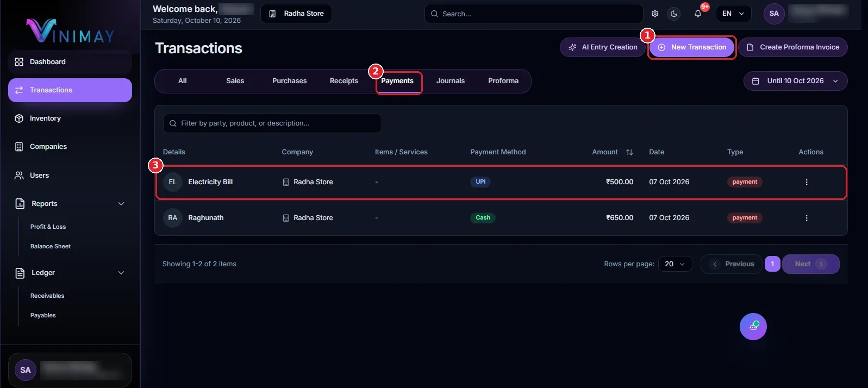This screenshot has height=388, width=868.
Task: Open actions menu for Raghunath row
Action: [x=807, y=218]
